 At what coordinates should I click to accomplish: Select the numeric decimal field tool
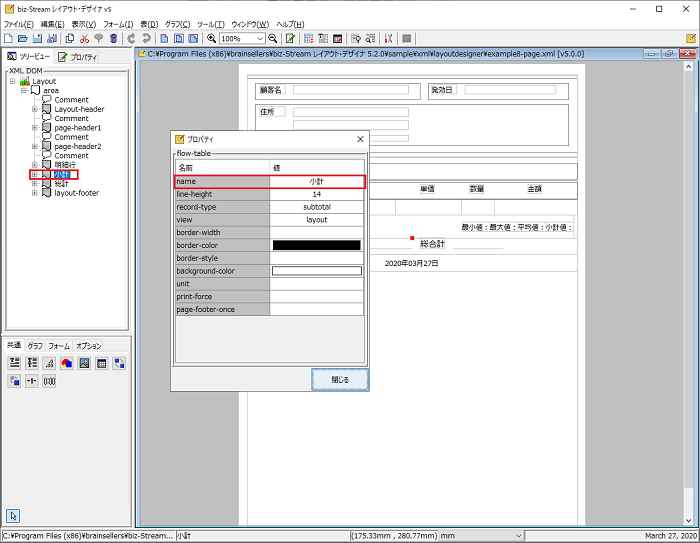(49, 363)
